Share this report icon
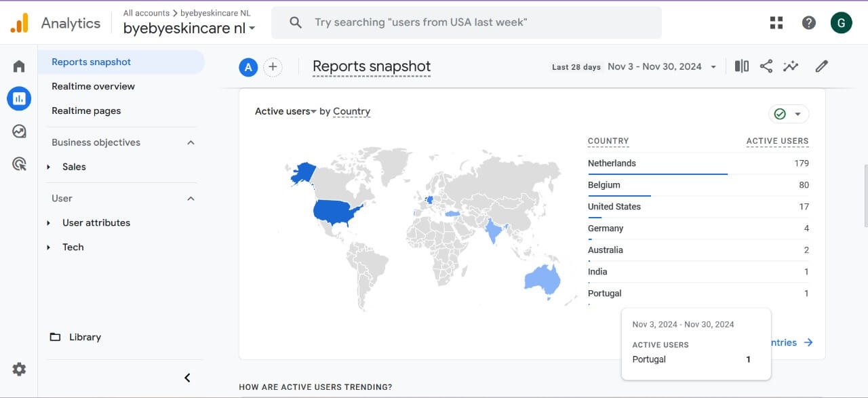 pyautogui.click(x=766, y=66)
